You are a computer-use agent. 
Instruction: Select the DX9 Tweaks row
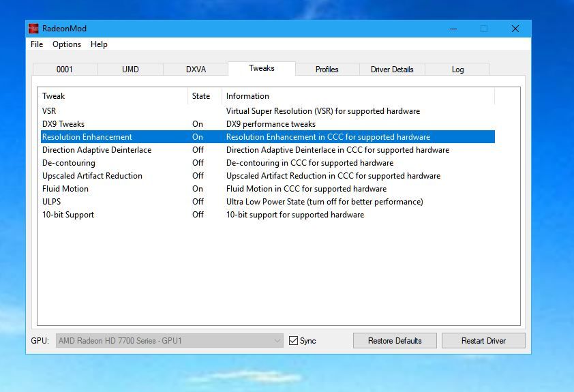tap(268, 123)
